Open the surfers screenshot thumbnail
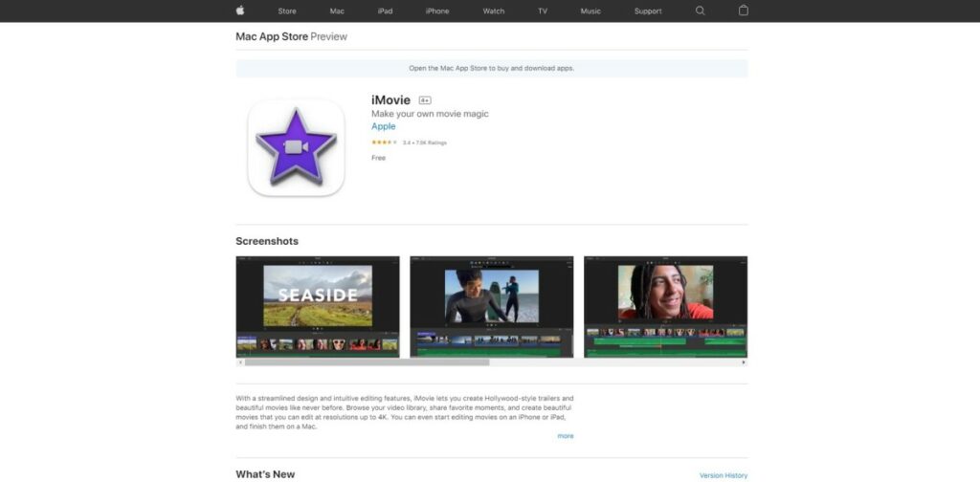The width and height of the screenshot is (980, 482). 491,307
